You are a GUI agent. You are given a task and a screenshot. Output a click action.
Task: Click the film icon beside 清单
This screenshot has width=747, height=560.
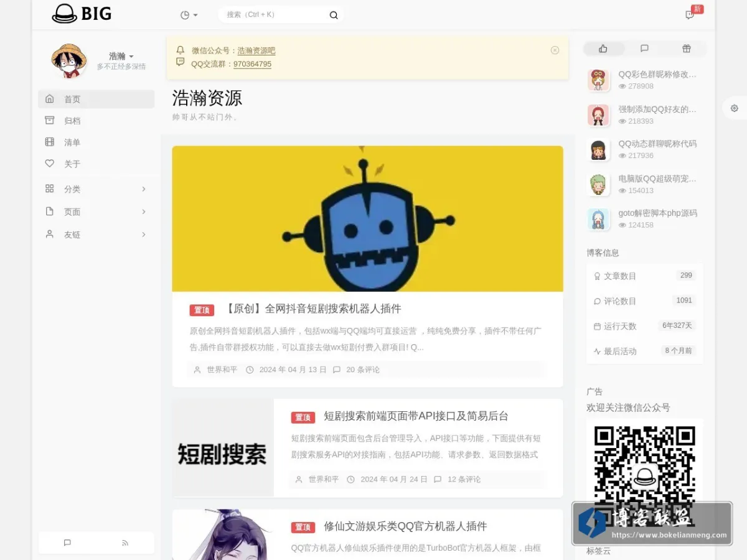click(x=50, y=142)
